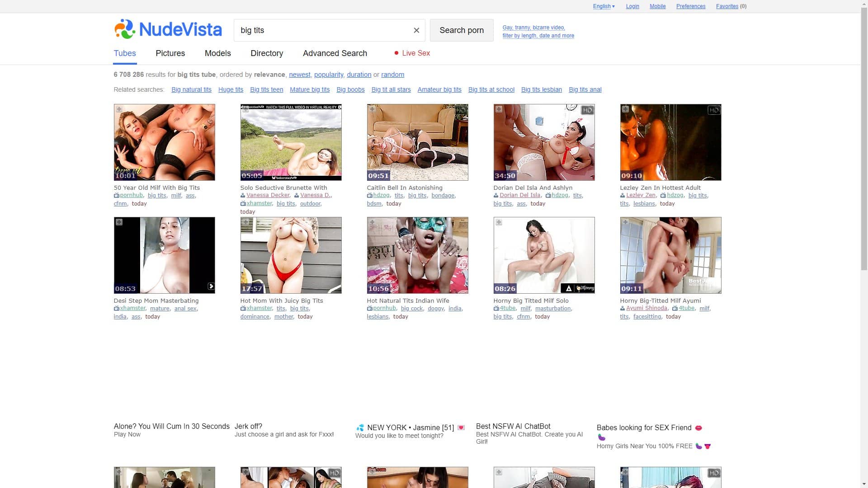Click the TV icon next to pornhub source
Viewport: 868px width, 488px height.
117,195
